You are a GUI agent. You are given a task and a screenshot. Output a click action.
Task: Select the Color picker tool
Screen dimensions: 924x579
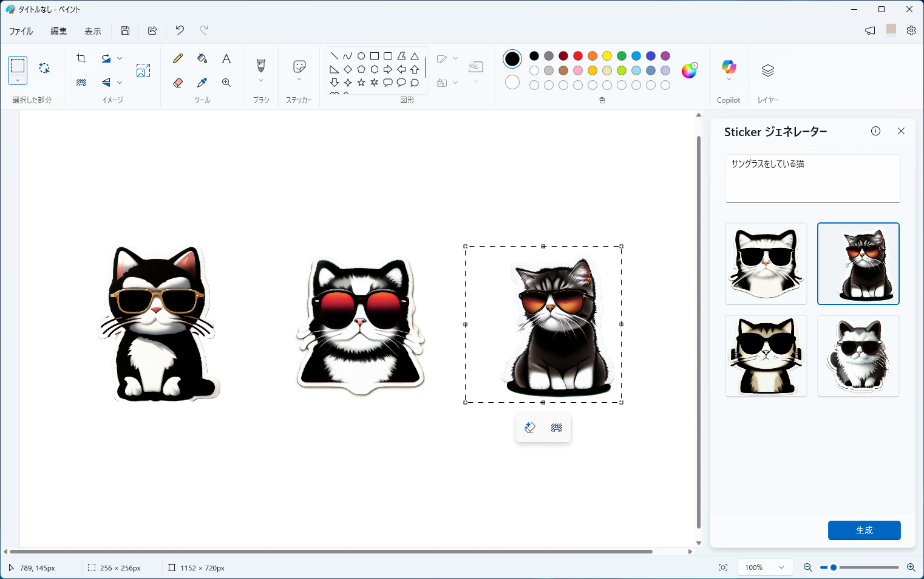pos(202,83)
